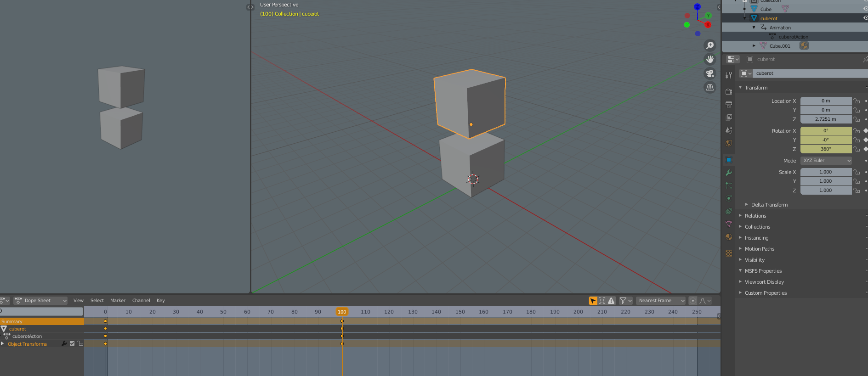
Task: Toggle keyframe diamond for Rotation Z
Action: (x=866, y=149)
